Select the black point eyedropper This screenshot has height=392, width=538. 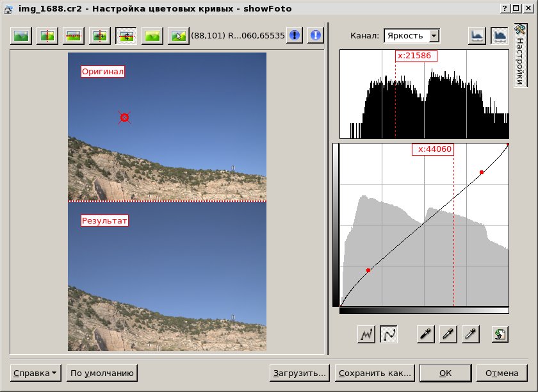(425, 334)
